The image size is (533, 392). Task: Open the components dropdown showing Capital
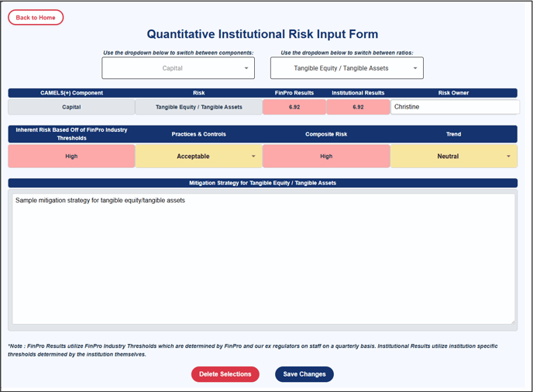(178, 68)
